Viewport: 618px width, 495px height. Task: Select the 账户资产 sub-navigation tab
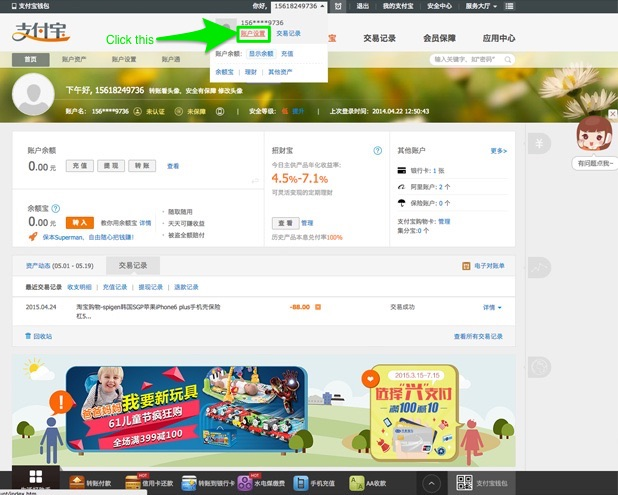75,59
